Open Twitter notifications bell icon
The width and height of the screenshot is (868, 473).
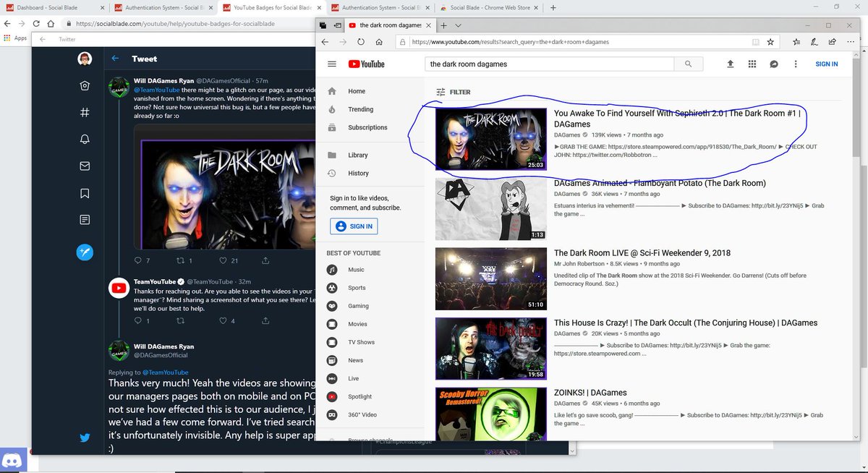(85, 140)
